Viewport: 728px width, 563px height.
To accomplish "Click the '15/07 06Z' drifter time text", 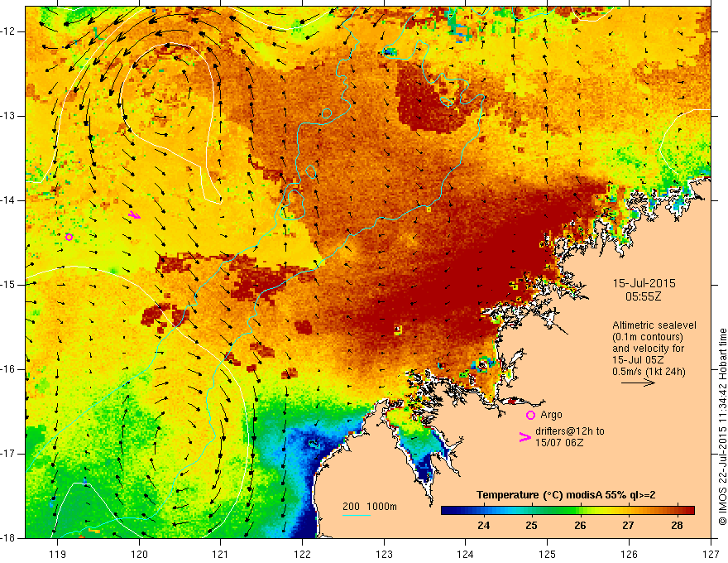I will point(559,443).
